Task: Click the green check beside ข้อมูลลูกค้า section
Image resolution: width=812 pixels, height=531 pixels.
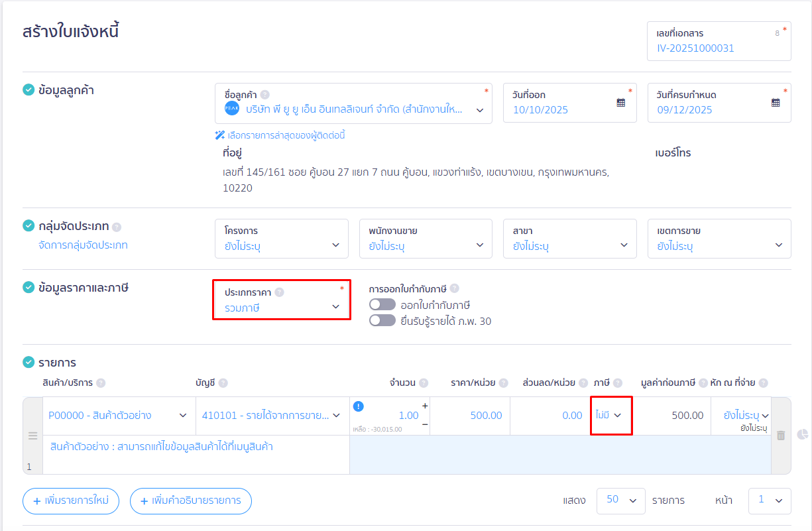Action: point(28,90)
